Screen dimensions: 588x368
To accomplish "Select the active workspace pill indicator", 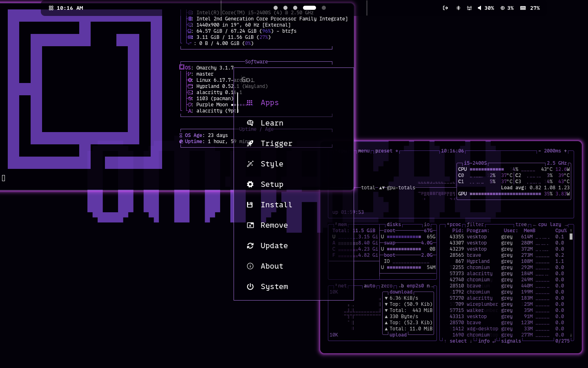I will click(310, 8).
